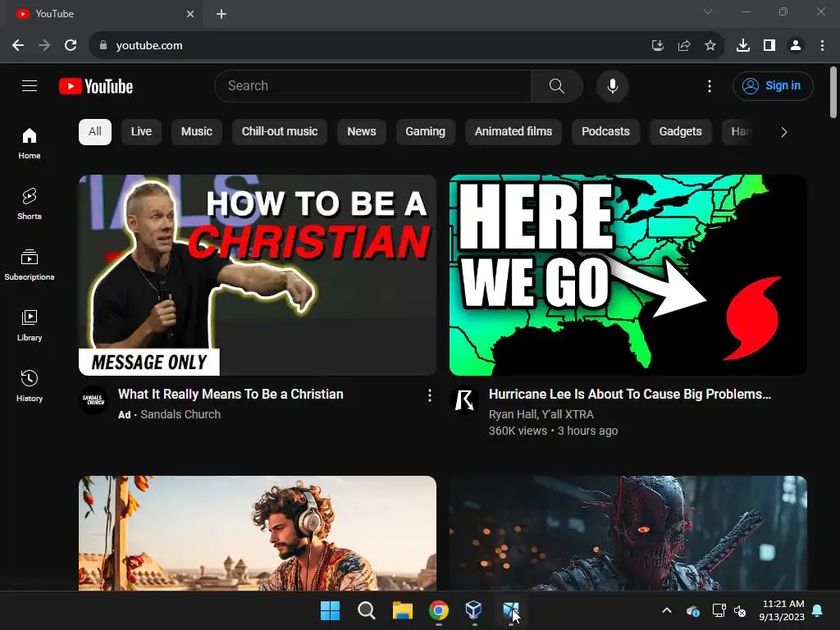
Task: Select the Animated films chip
Action: click(514, 132)
